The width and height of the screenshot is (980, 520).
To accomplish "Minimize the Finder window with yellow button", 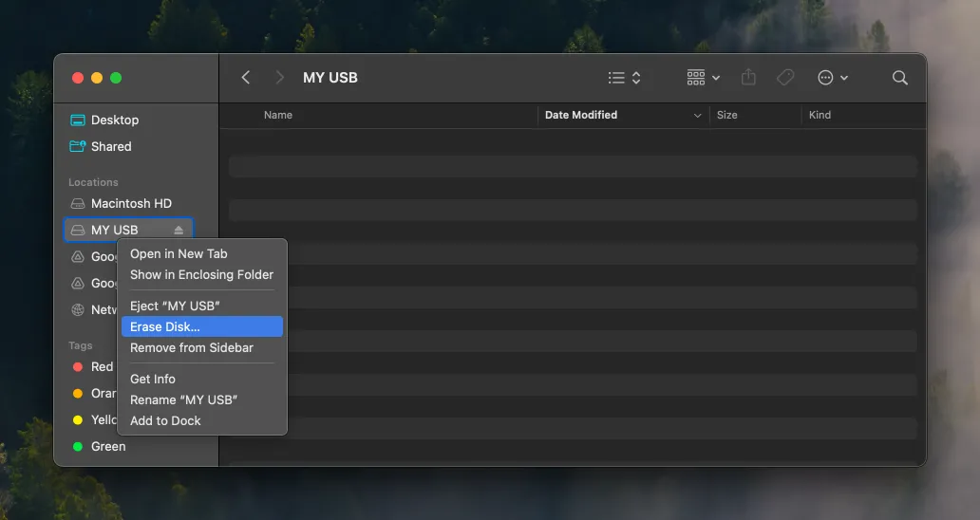I will [x=97, y=78].
